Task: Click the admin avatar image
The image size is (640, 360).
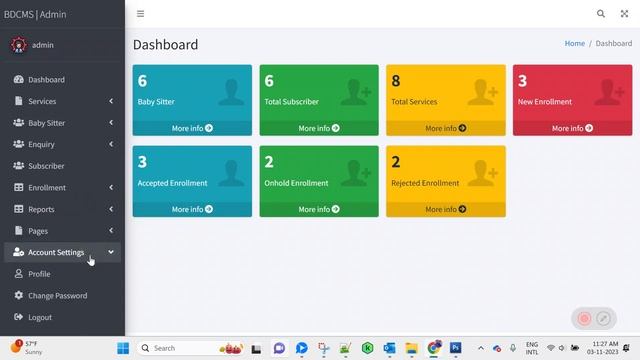Action: tap(19, 45)
